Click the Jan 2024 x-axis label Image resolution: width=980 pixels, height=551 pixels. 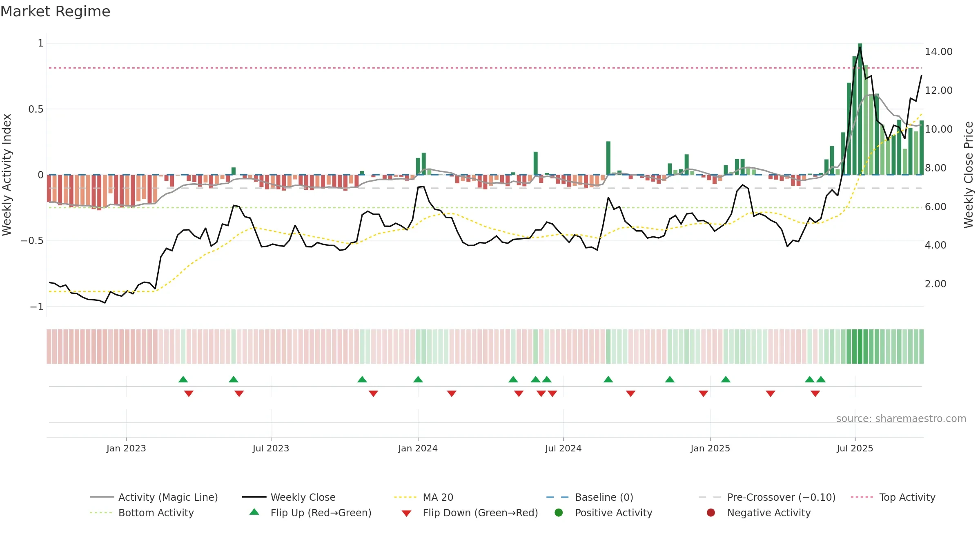coord(418,448)
